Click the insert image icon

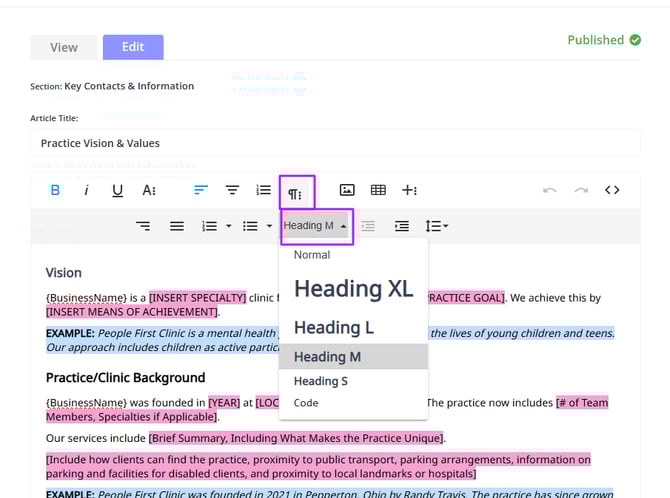point(347,190)
